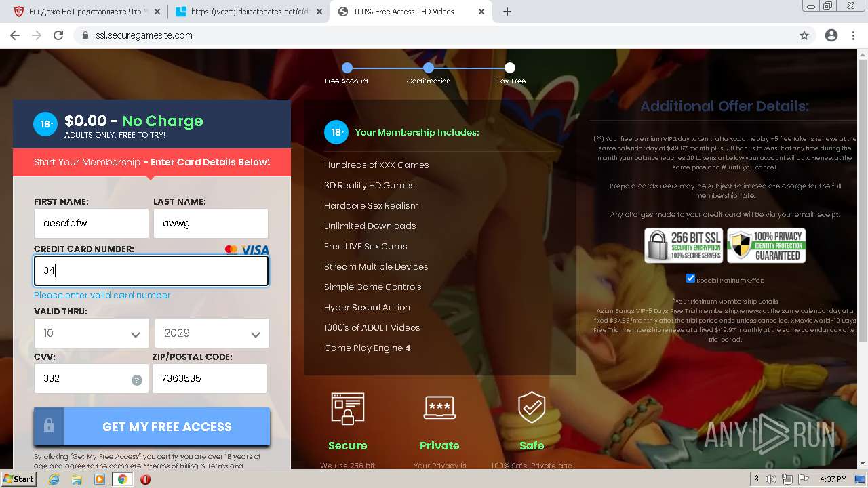Click the Chrome taskbar icon
This screenshot has height=488, width=868.
123,479
